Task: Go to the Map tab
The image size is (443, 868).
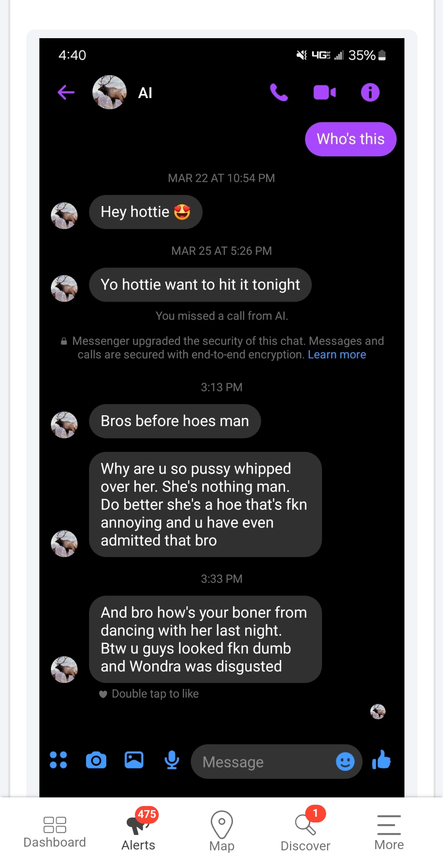Action: point(222,831)
